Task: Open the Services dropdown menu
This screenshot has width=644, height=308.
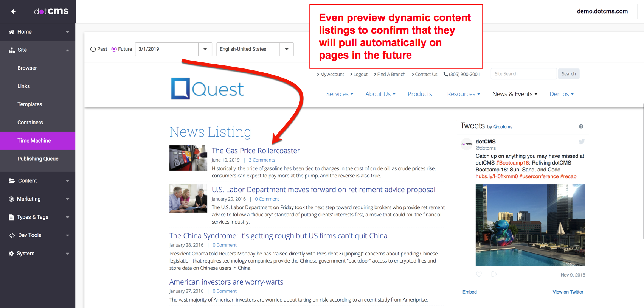Action: coord(340,94)
